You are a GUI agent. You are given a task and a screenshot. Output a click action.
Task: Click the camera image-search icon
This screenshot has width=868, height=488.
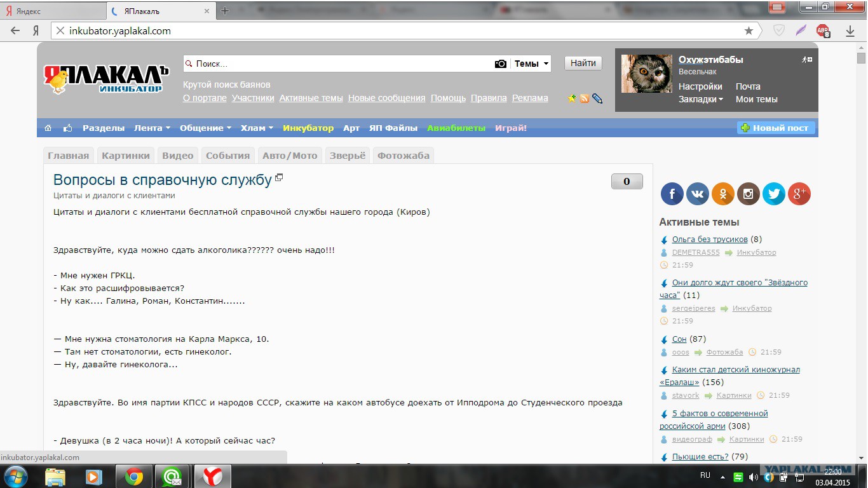point(501,64)
